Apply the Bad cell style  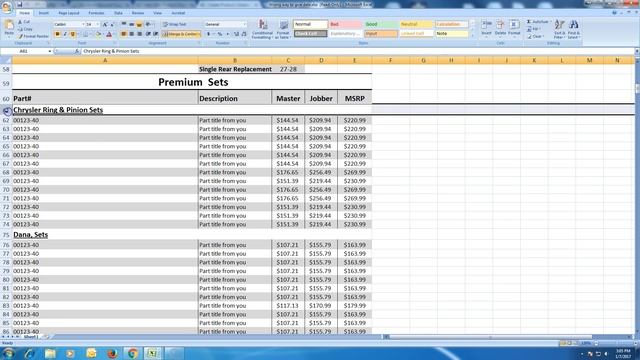coord(345,24)
